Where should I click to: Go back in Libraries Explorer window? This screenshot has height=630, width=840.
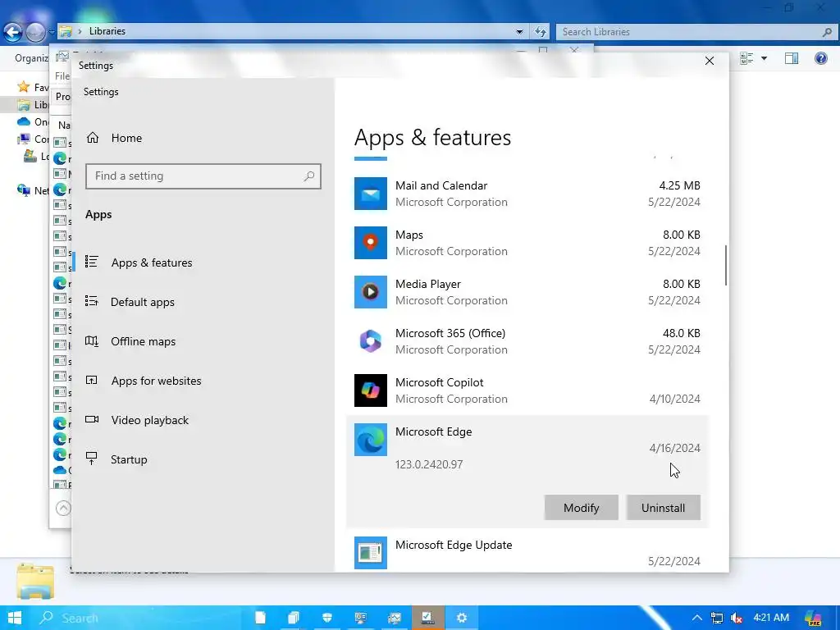point(13,32)
